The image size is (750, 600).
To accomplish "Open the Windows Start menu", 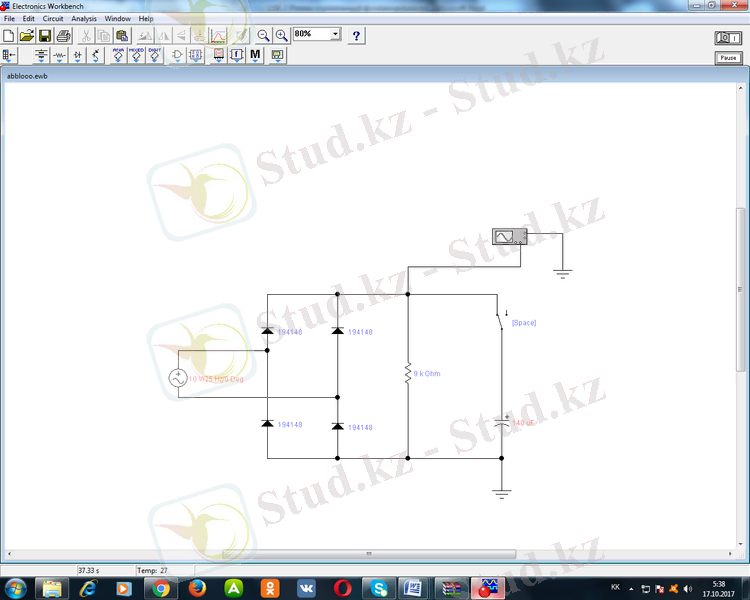I will tap(15, 588).
